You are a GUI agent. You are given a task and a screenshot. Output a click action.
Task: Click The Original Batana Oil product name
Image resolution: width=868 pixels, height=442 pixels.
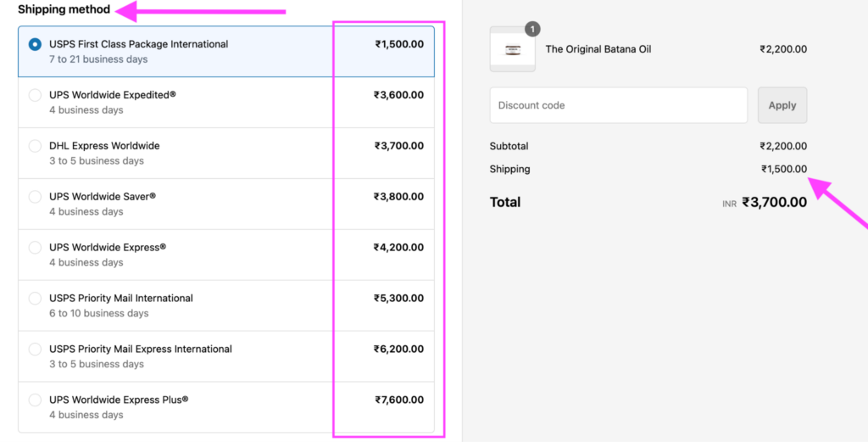(598, 49)
